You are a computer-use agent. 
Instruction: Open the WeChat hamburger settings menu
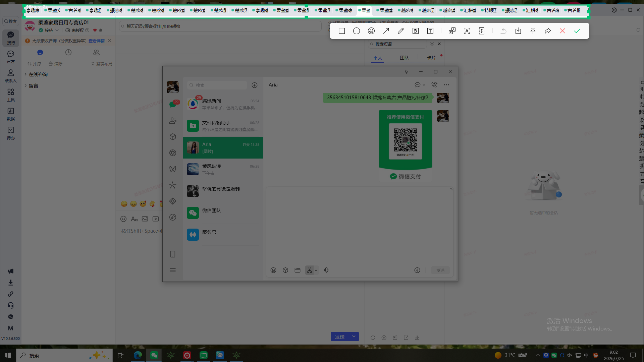pyautogui.click(x=173, y=270)
